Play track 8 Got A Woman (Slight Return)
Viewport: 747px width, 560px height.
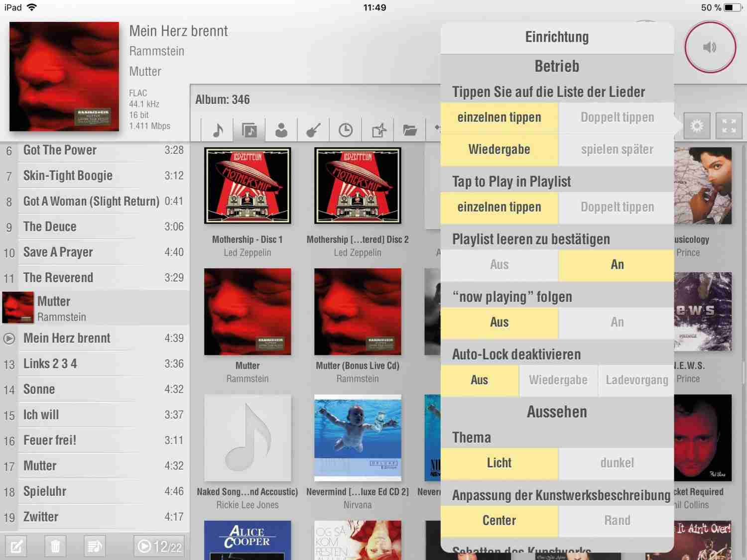[95, 202]
